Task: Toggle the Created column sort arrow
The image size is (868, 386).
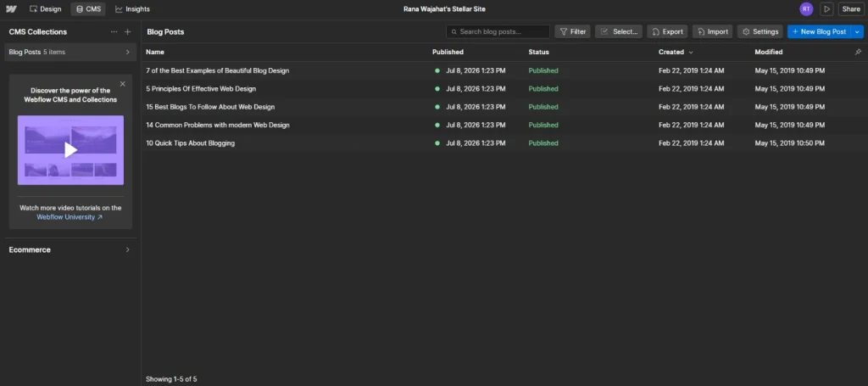Action: click(690, 52)
